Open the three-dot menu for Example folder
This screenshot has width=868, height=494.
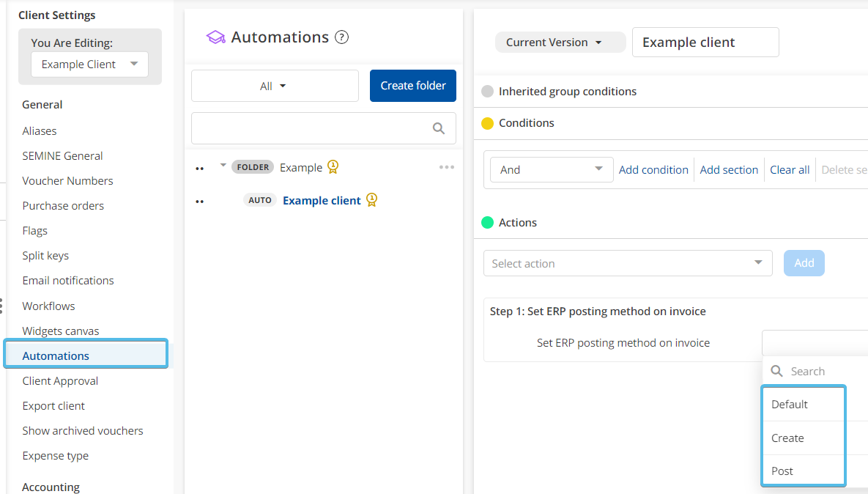[446, 167]
